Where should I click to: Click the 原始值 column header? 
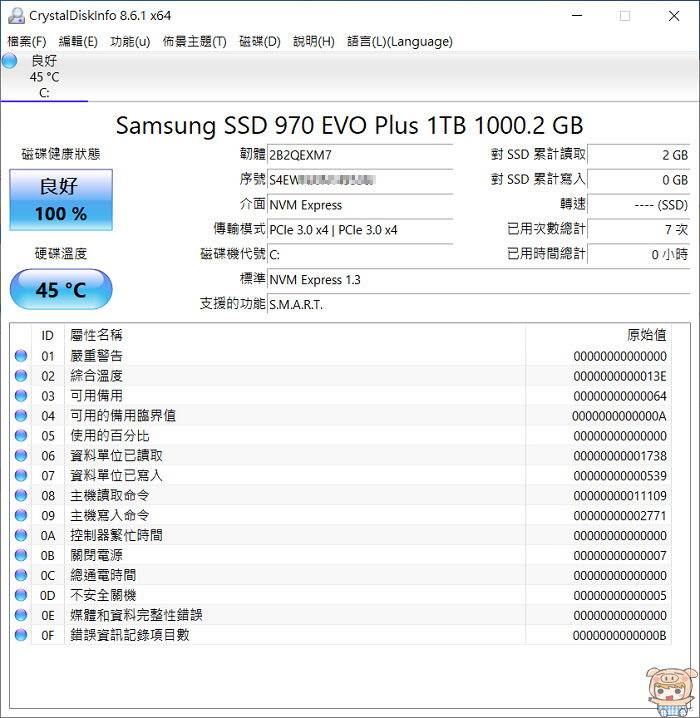(x=598, y=335)
